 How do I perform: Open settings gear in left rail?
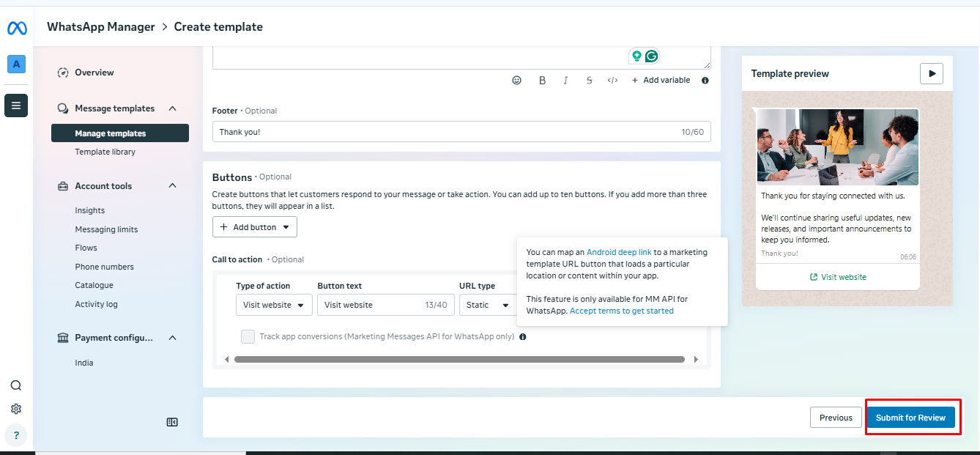coord(16,409)
